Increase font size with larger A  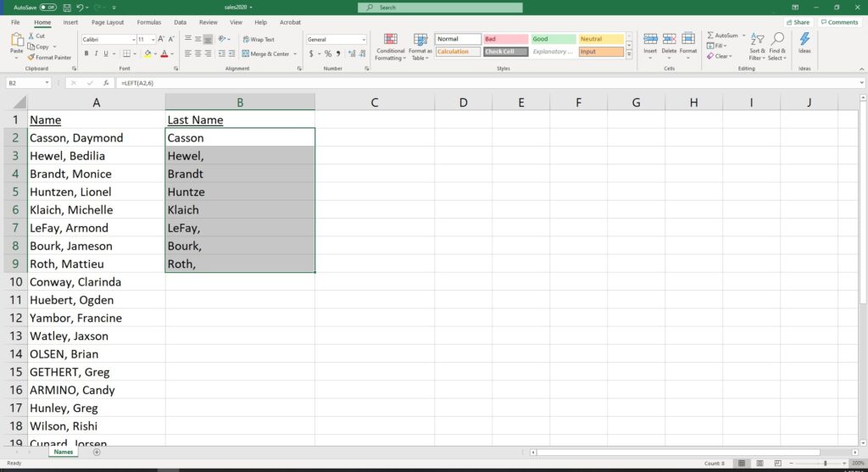(161, 39)
